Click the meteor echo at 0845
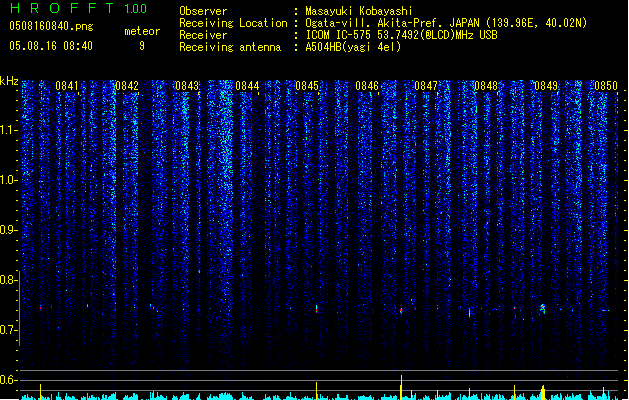The height and width of the screenshot is (400, 629). pyautogui.click(x=317, y=309)
